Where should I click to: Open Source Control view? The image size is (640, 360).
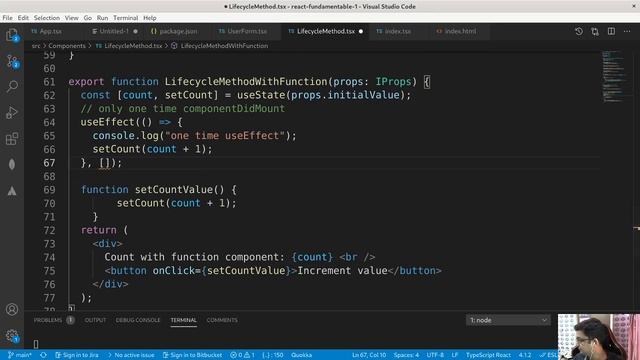(12, 61)
